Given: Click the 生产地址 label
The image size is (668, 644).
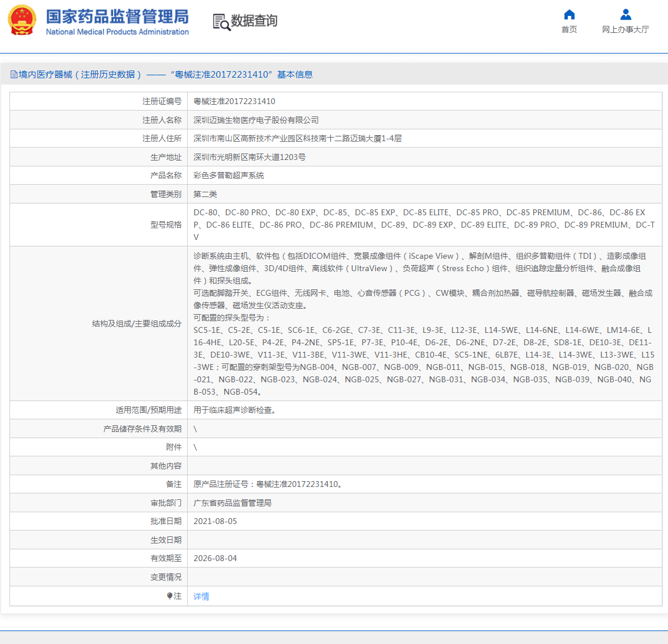Looking at the screenshot, I should 166,157.
